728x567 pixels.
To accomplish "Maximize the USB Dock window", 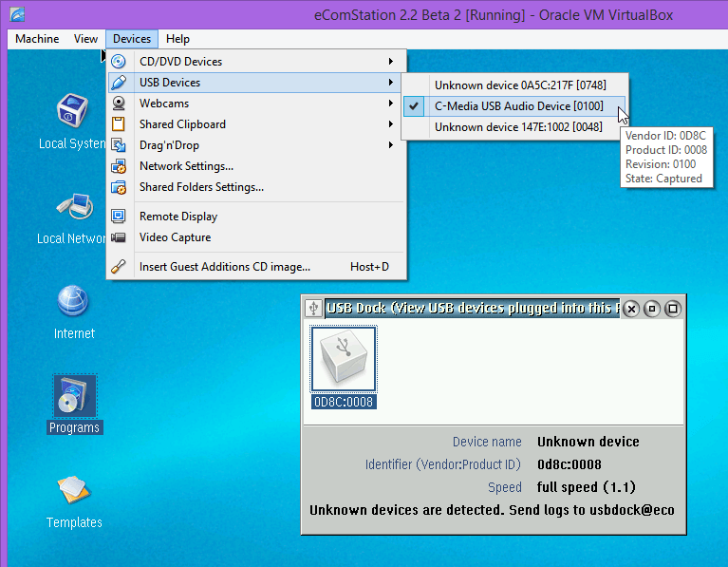I will [673, 309].
